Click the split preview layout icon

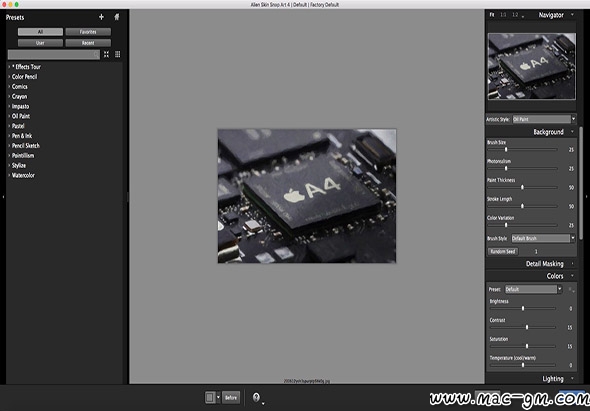point(210,397)
